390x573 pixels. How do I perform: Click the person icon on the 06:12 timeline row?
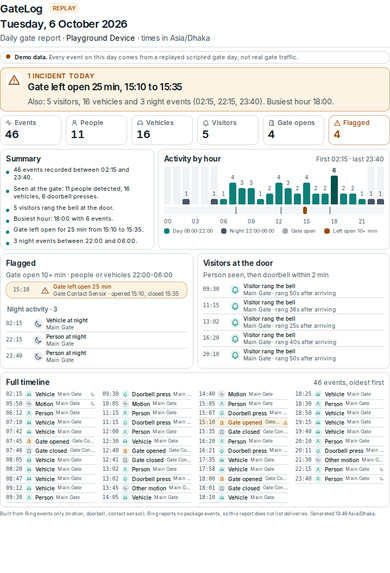(29, 413)
